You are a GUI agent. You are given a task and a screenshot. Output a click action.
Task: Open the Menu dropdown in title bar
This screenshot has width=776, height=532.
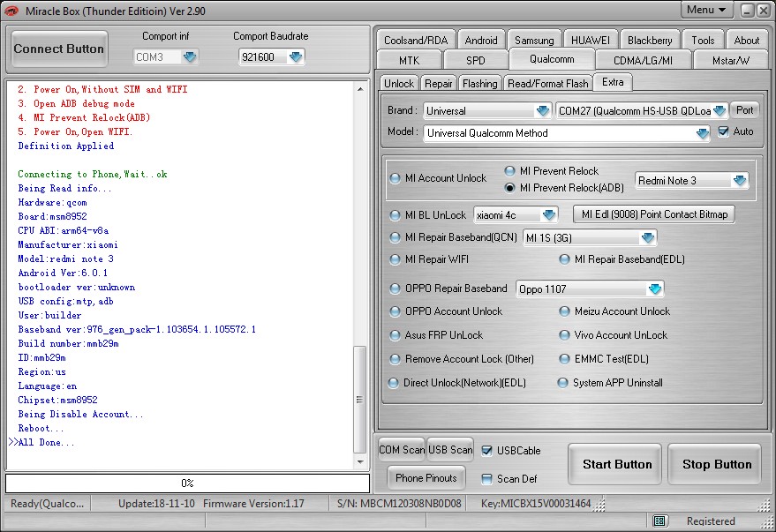(706, 10)
